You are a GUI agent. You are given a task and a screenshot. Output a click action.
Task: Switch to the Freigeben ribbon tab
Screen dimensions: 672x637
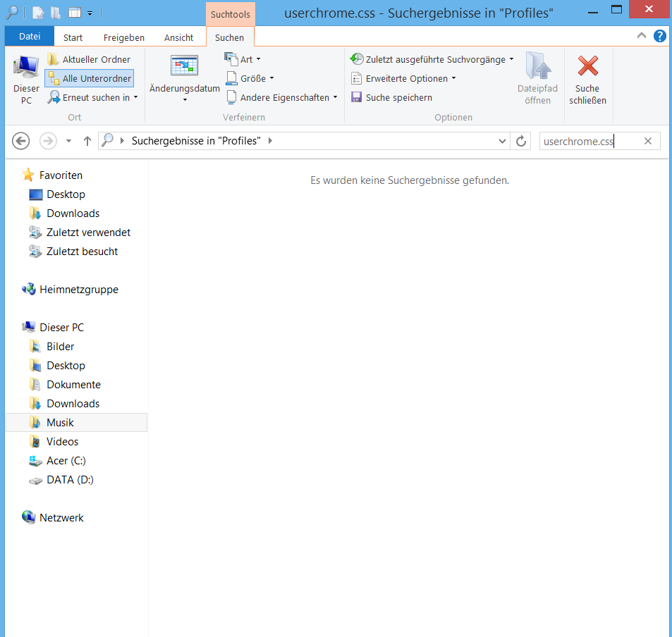(x=124, y=37)
